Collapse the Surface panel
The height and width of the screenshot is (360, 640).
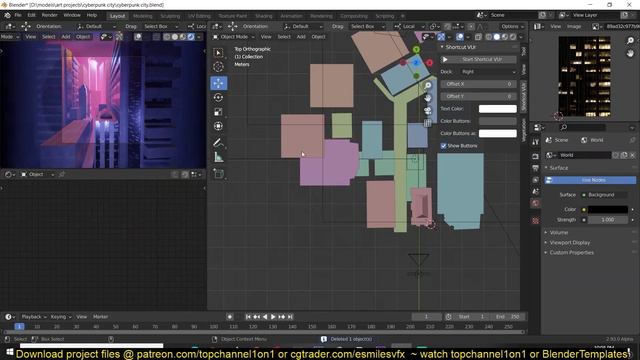(558, 168)
